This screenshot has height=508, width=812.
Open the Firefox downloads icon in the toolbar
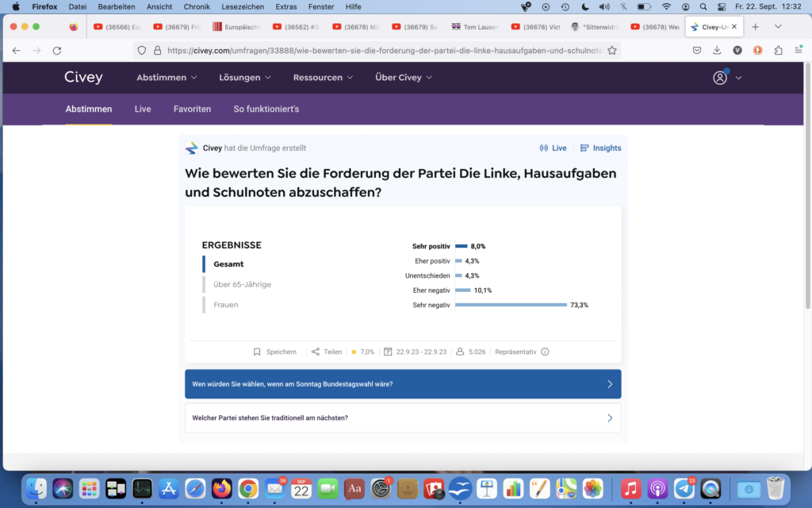(717, 50)
